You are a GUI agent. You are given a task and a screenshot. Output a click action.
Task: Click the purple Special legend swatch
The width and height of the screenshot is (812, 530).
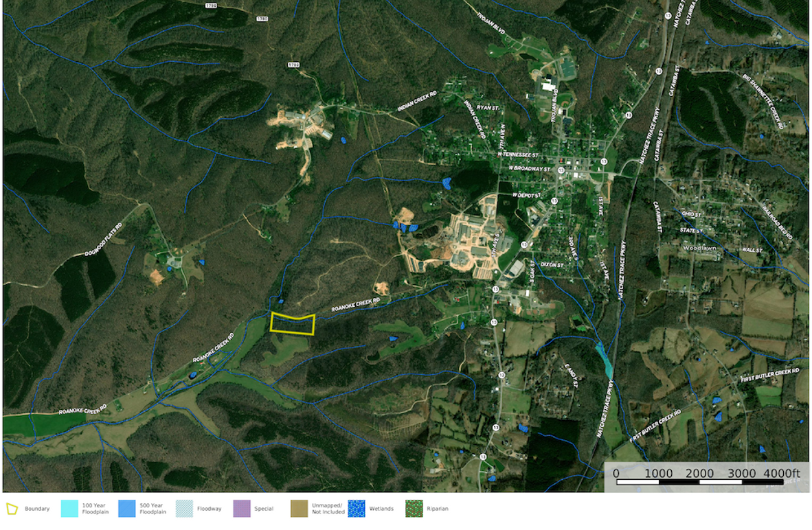242,509
